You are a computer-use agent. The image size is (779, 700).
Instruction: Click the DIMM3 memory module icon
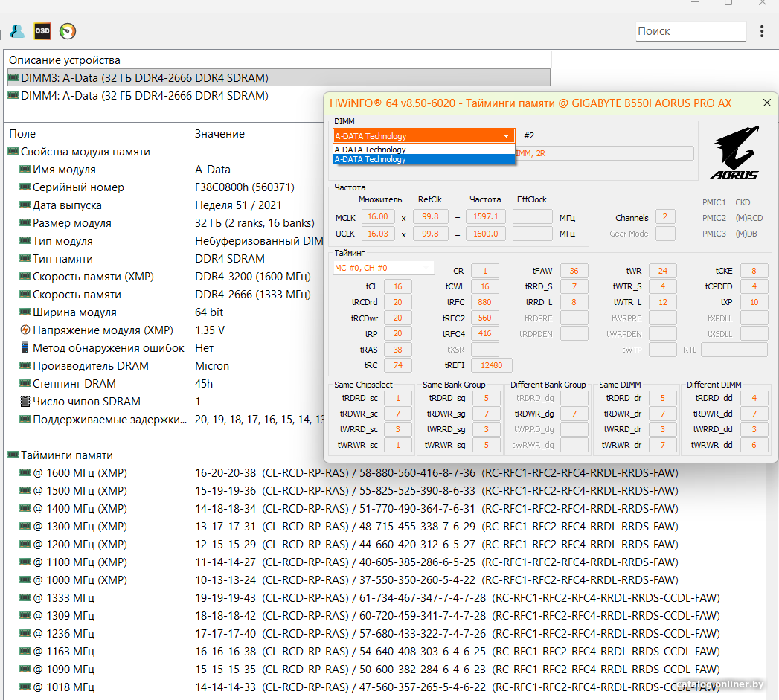13,77
